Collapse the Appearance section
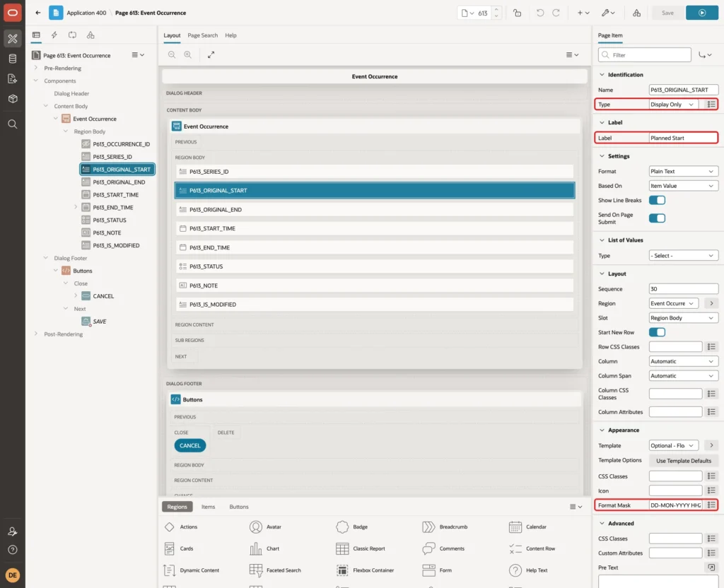This screenshot has height=588, width=724. [602, 430]
